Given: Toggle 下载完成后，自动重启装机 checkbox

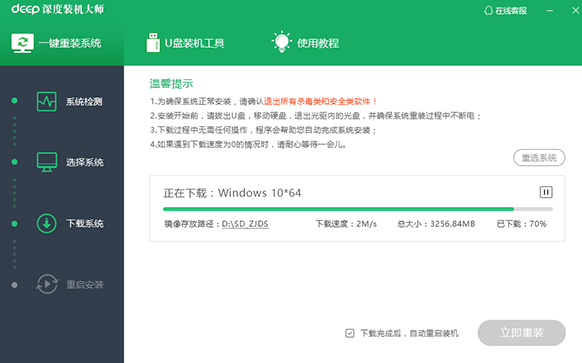Looking at the screenshot, I should (350, 333).
